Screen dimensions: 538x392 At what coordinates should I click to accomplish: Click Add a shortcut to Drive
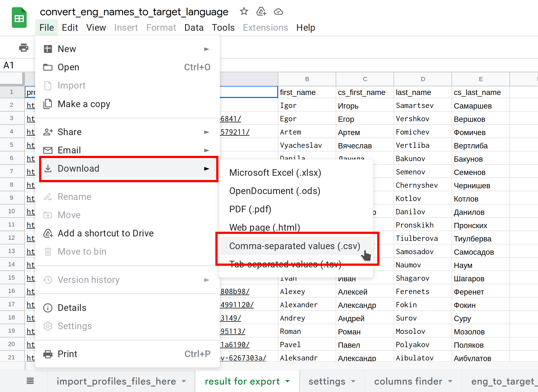coord(105,233)
